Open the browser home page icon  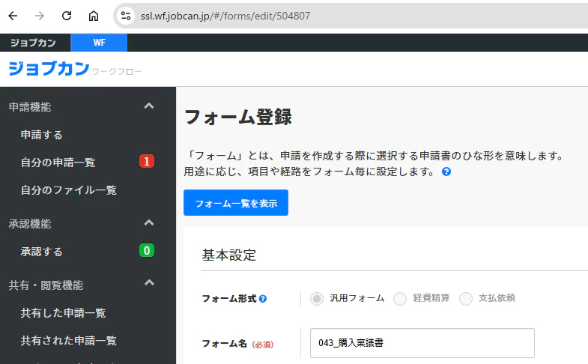pos(94,16)
